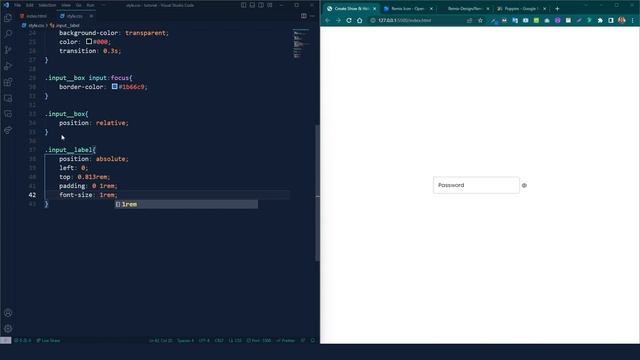Open the Selection menu in VS Code
640x360 pixels.
(x=47, y=5)
